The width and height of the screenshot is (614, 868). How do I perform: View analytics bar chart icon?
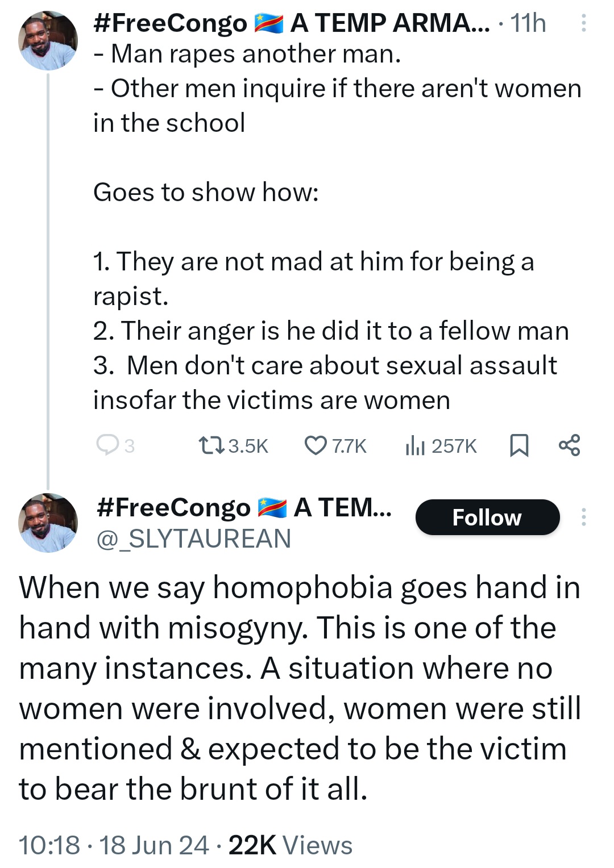coord(414,446)
